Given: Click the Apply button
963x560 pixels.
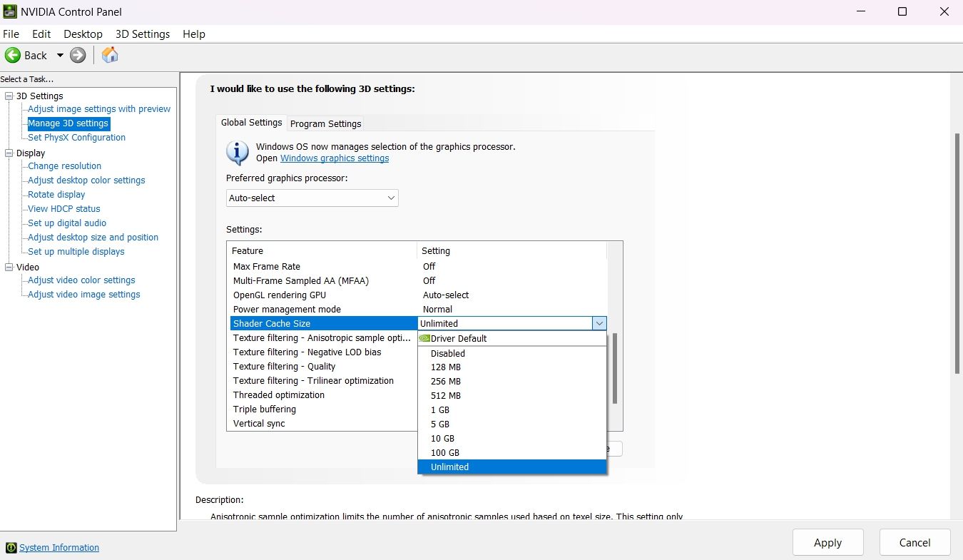Looking at the screenshot, I should pos(827,542).
